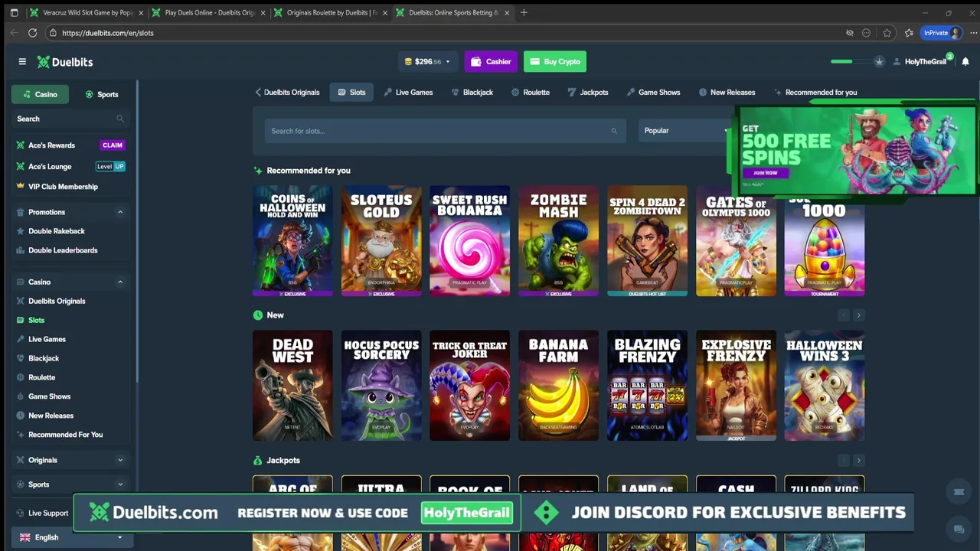Image resolution: width=980 pixels, height=551 pixels.
Task: Select the New Releases category tab
Action: pyautogui.click(x=727, y=93)
